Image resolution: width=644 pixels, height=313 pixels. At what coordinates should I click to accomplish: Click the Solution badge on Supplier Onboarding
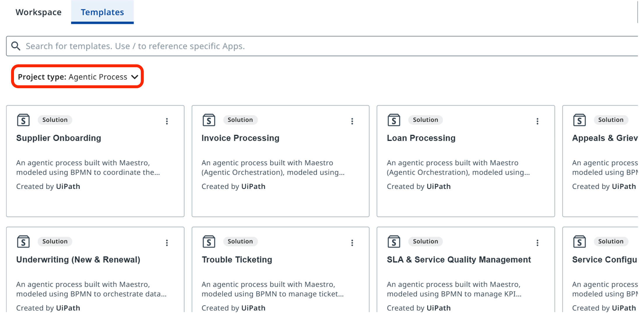click(55, 120)
